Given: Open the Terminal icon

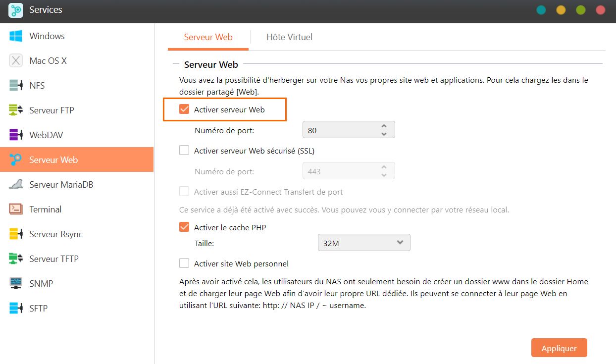Looking at the screenshot, I should [16, 209].
